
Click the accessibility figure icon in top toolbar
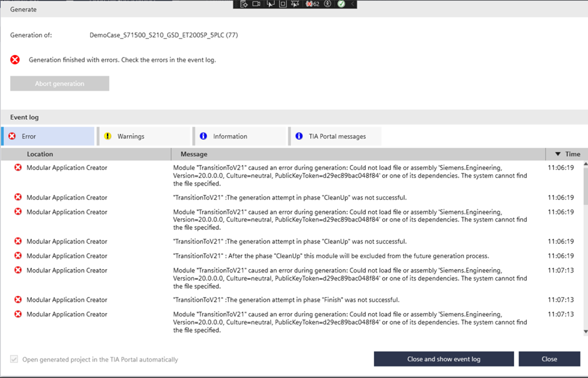(328, 4)
